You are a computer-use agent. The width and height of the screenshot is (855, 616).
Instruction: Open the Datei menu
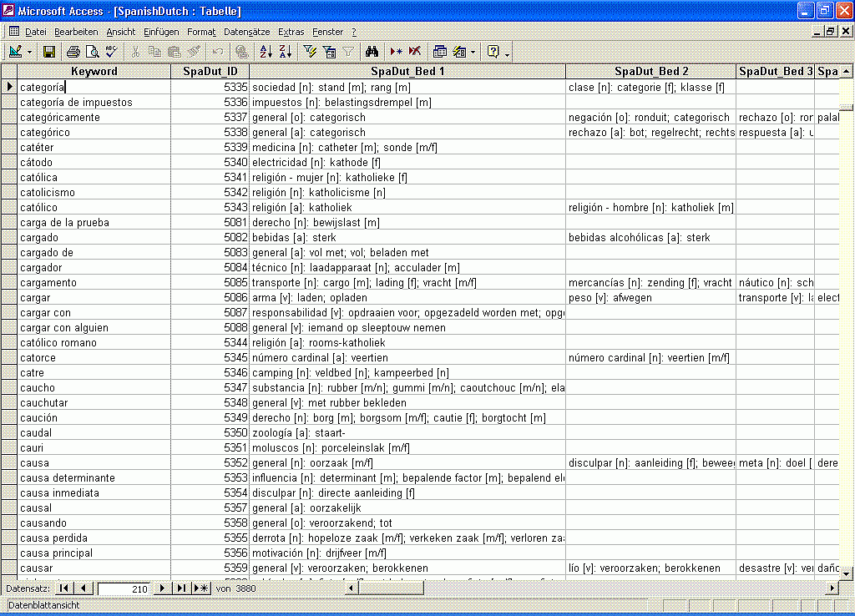tap(35, 33)
